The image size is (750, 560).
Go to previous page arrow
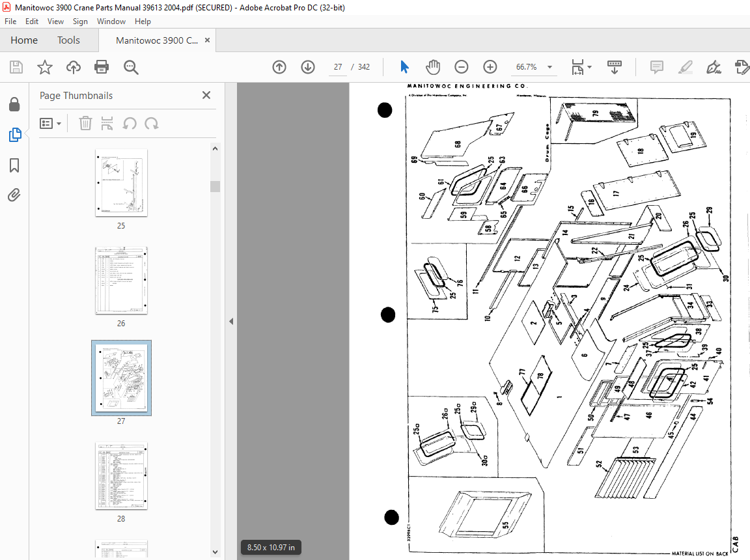point(279,67)
